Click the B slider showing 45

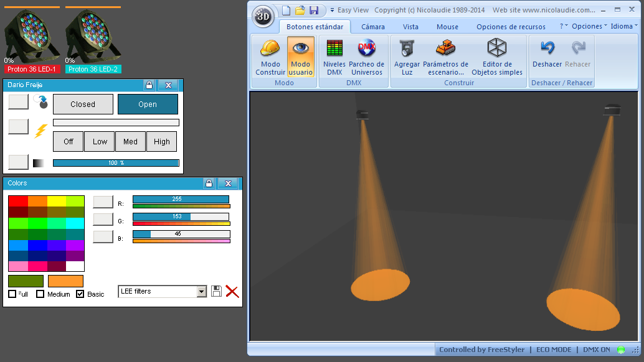(x=181, y=234)
